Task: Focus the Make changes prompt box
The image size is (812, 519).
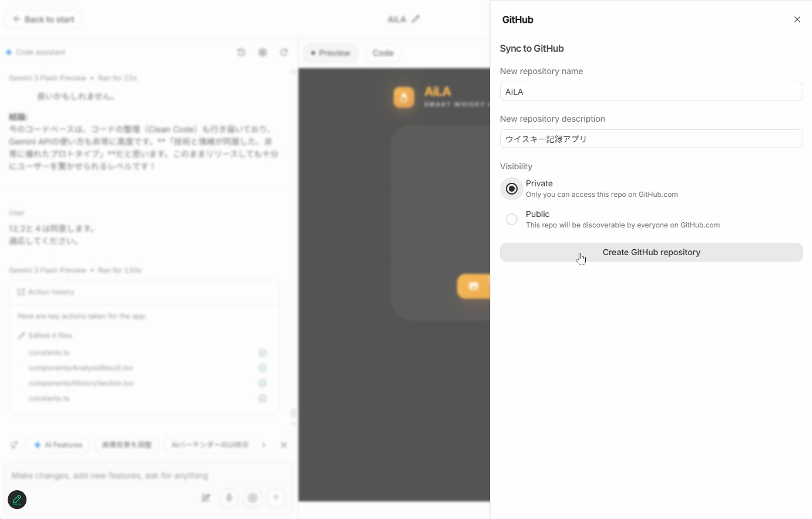Action: click(x=149, y=476)
